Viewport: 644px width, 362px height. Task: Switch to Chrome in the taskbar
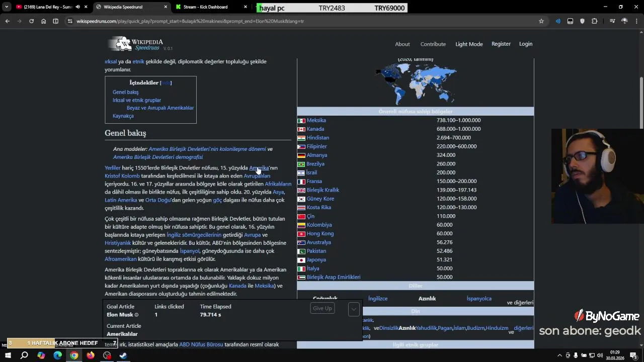(x=74, y=355)
